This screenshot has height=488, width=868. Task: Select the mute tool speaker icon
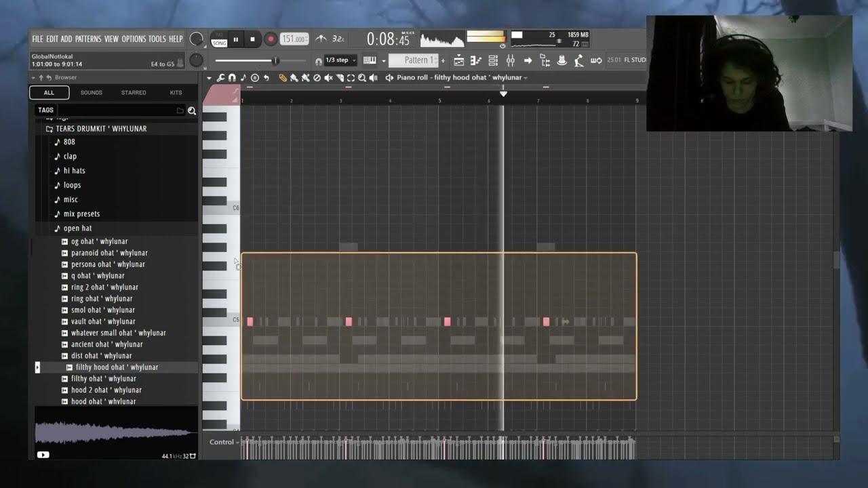pyautogui.click(x=328, y=78)
